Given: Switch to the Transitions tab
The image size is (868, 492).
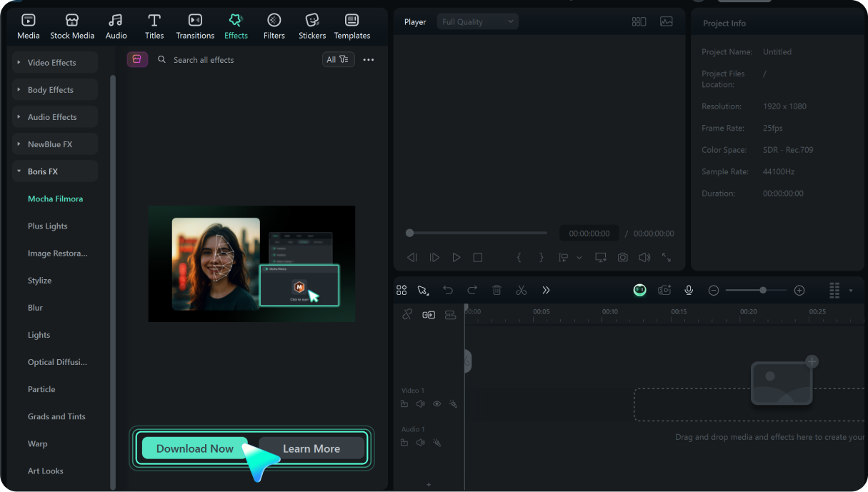Looking at the screenshot, I should [x=194, y=26].
